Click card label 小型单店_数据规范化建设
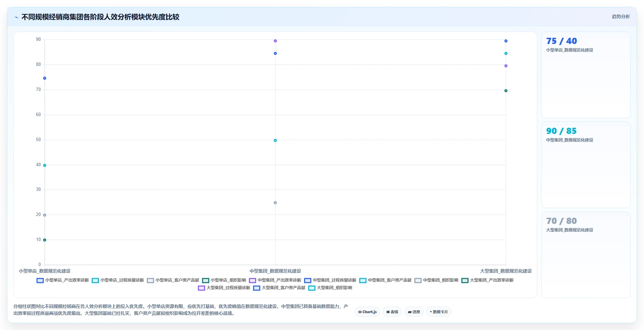The width and height of the screenshot is (644, 330). (x=570, y=50)
